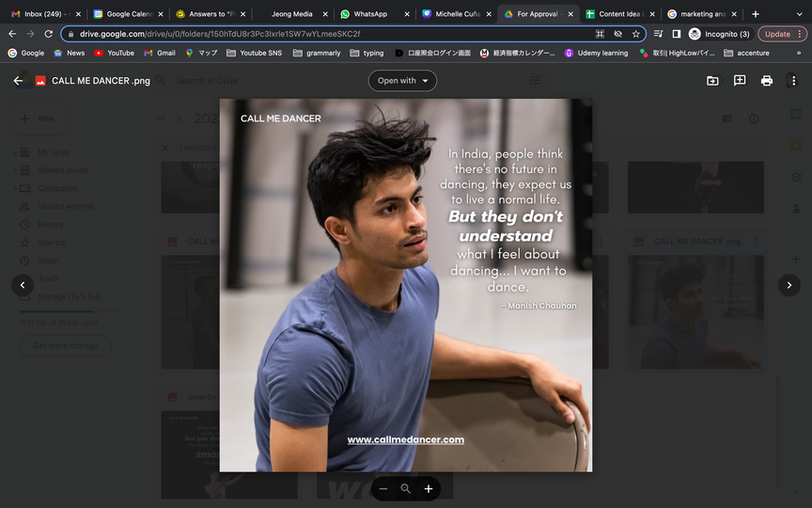812x508 pixels.
Task: Switch to the marketing Google search tab
Action: click(x=702, y=14)
